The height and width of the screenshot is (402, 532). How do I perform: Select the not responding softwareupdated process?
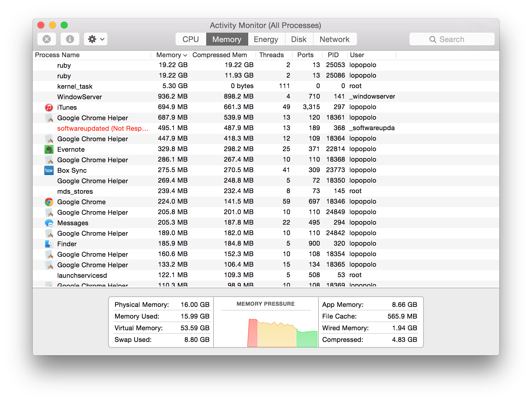pos(103,128)
